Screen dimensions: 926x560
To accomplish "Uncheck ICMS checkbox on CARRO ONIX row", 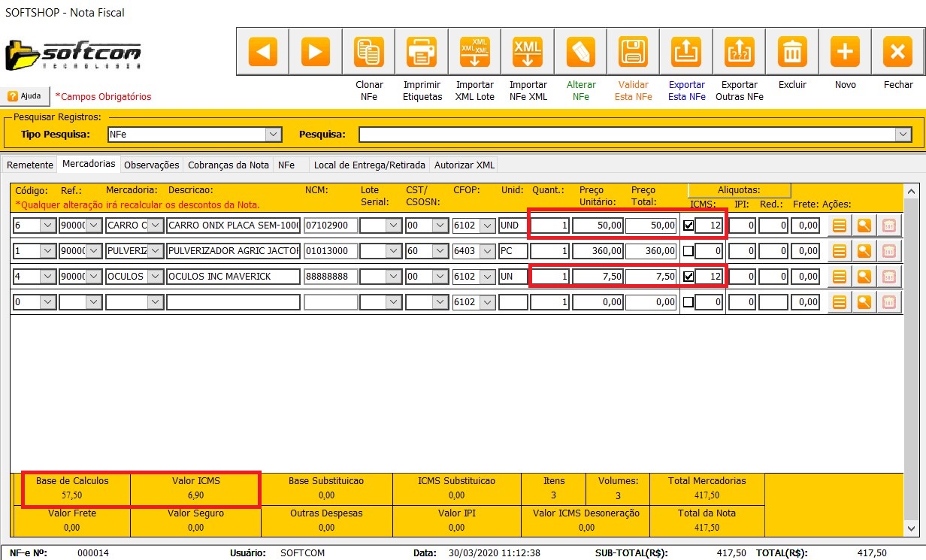I will click(688, 226).
